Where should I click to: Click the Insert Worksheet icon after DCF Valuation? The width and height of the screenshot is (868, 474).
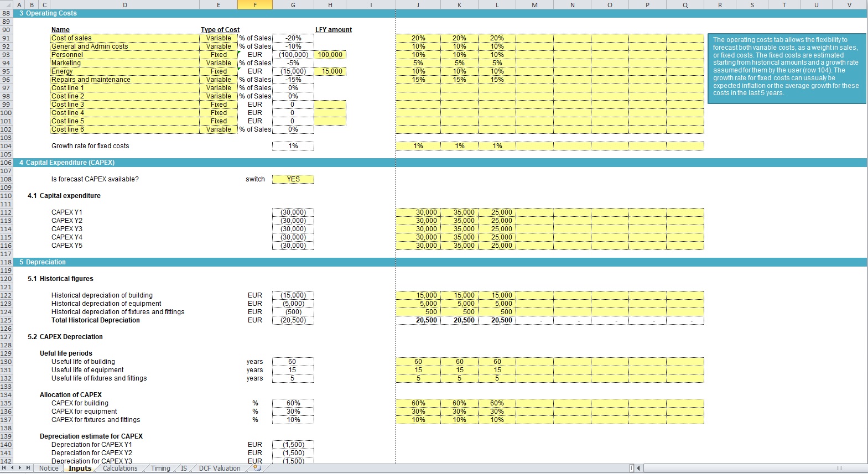257,468
